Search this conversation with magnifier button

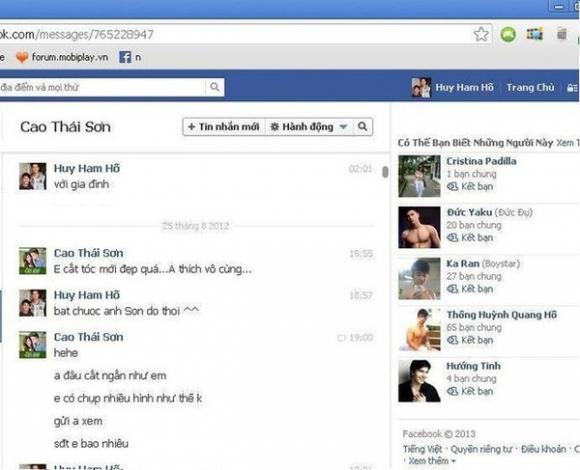point(363,127)
